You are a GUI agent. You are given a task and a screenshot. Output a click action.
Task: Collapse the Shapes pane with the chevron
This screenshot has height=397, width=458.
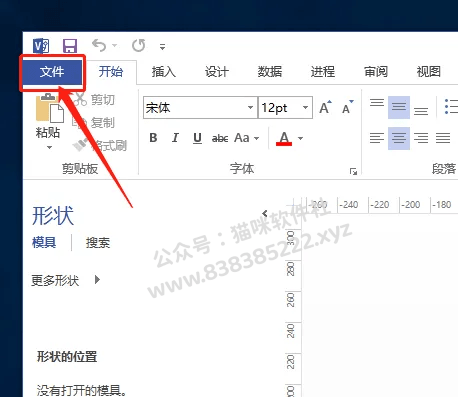(x=265, y=213)
